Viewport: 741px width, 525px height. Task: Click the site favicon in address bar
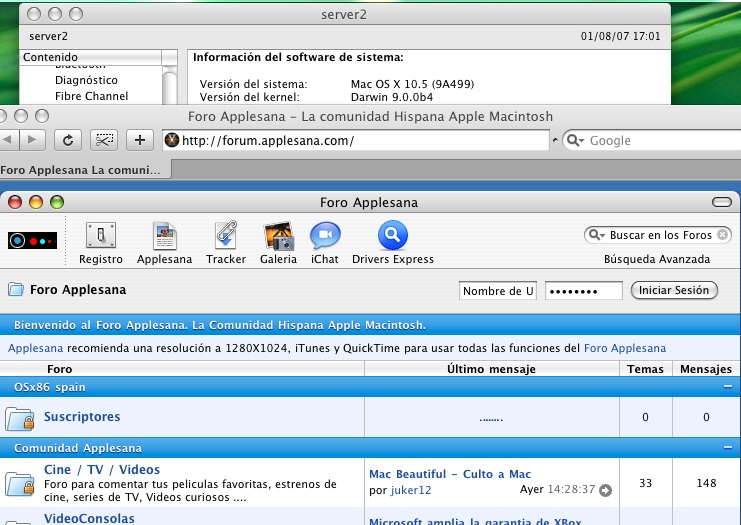click(x=172, y=140)
